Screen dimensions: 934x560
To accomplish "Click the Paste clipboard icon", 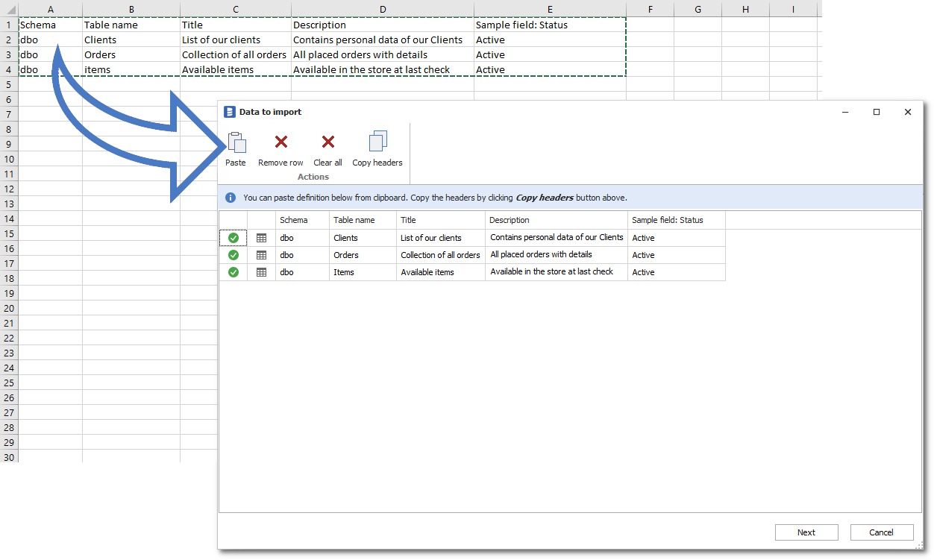I will coord(236,142).
